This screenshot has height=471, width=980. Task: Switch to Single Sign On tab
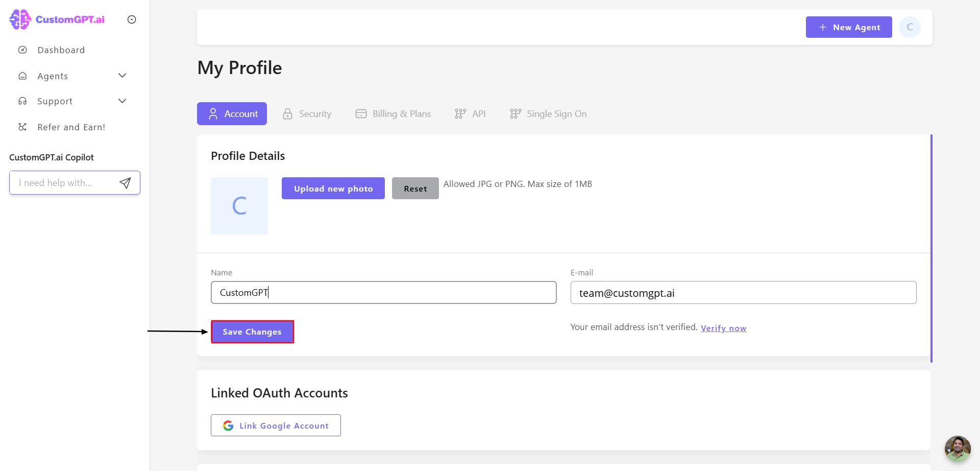(548, 114)
